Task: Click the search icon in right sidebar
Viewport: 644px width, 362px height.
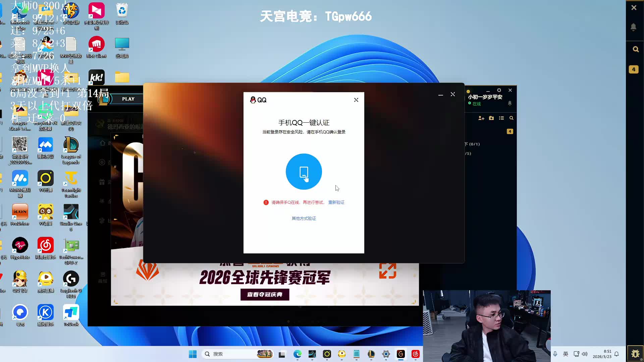Action: [x=635, y=49]
